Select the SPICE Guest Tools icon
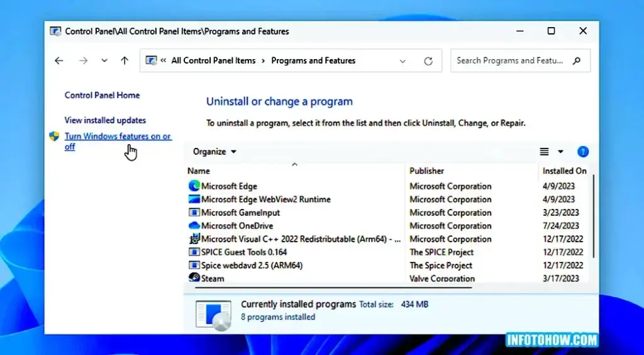The width and height of the screenshot is (644, 355). click(194, 252)
